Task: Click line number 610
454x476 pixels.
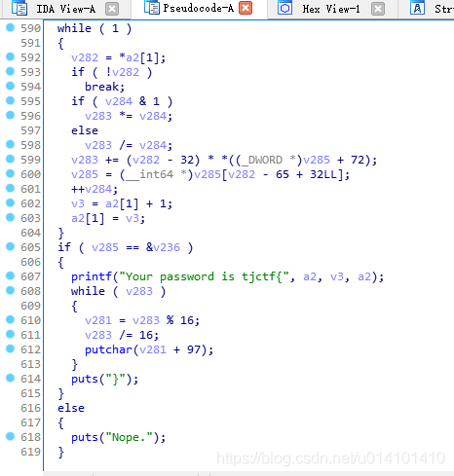Action: click(30, 320)
